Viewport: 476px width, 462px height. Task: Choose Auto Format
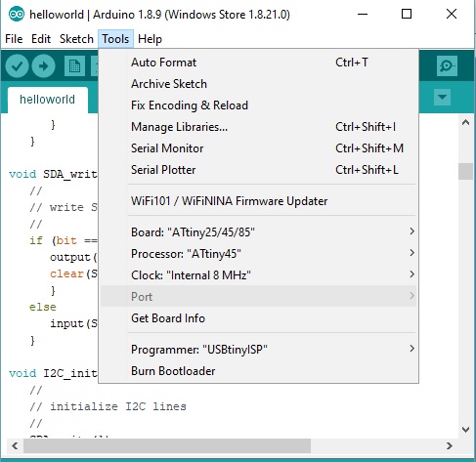[x=258, y=63]
